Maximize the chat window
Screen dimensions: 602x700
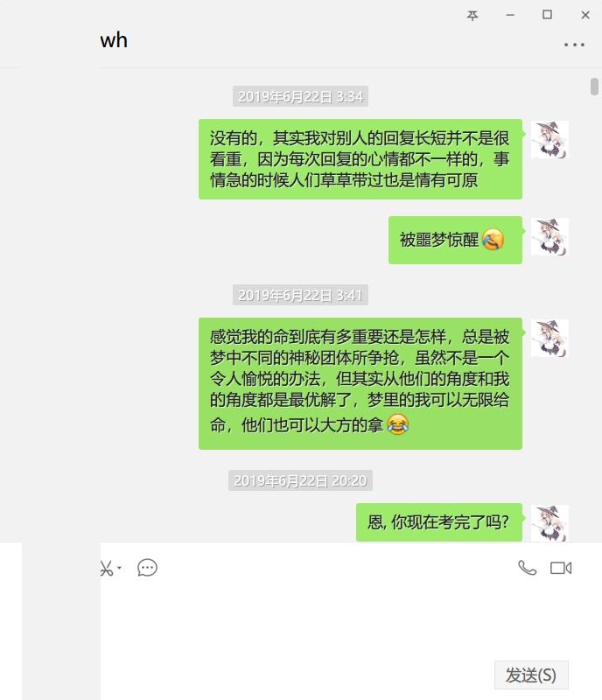tap(547, 15)
